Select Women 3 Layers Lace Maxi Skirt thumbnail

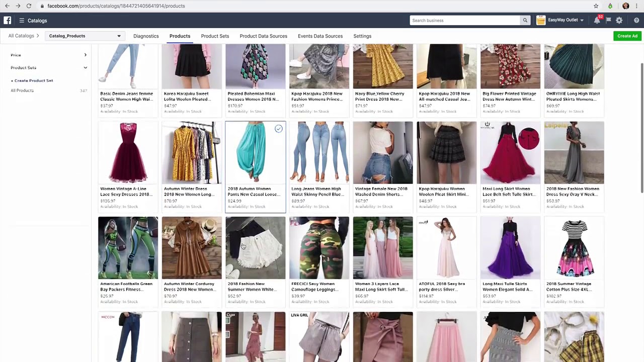(383, 248)
